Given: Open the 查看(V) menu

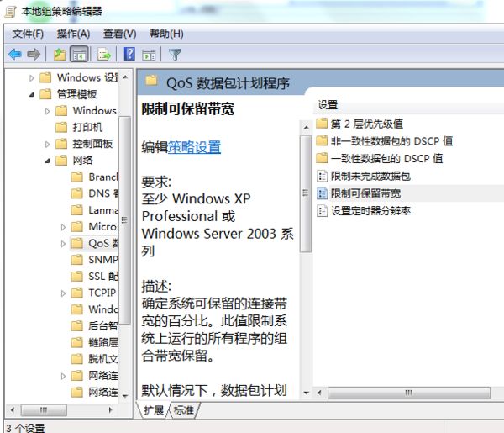Looking at the screenshot, I should click(x=119, y=34).
